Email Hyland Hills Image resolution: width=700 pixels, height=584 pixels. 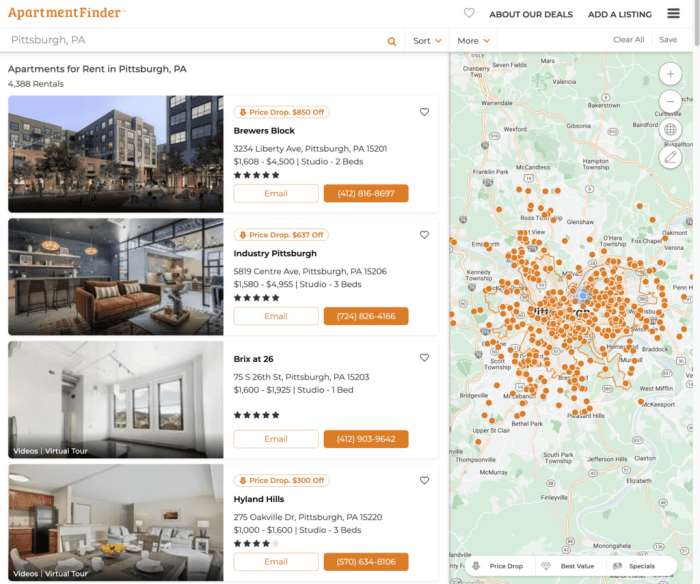tap(276, 562)
